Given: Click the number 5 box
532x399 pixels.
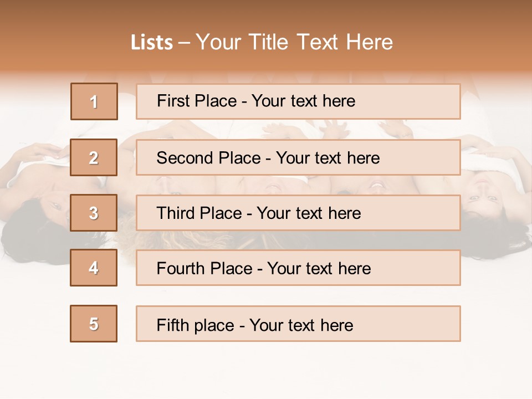Looking at the screenshot, I should [x=94, y=324].
